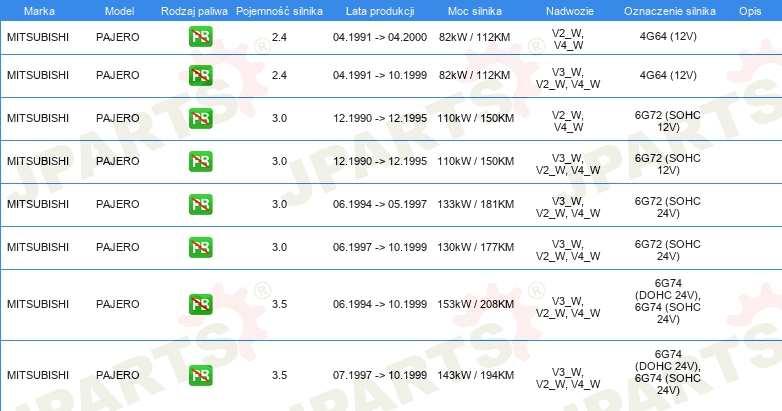Image resolution: width=782 pixels, height=411 pixels.
Task: Click body V2_W, V4_W in row ending 04.2000
Action: pyautogui.click(x=568, y=39)
